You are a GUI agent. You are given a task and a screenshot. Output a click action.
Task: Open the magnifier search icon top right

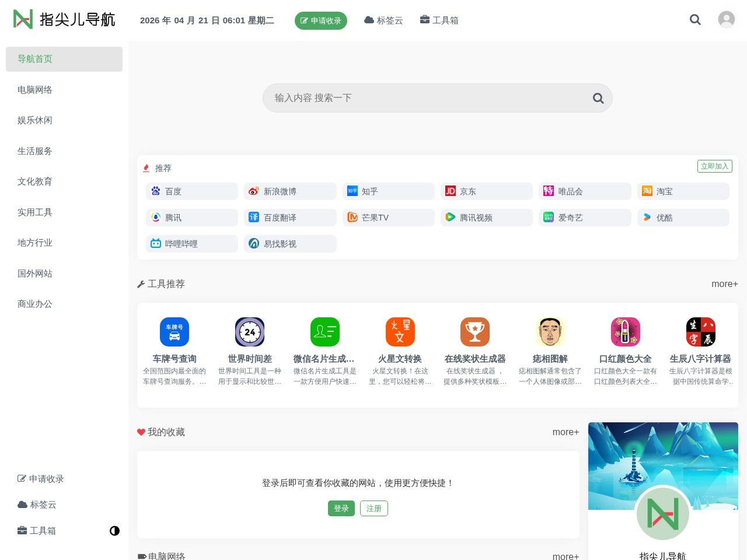pos(695,19)
